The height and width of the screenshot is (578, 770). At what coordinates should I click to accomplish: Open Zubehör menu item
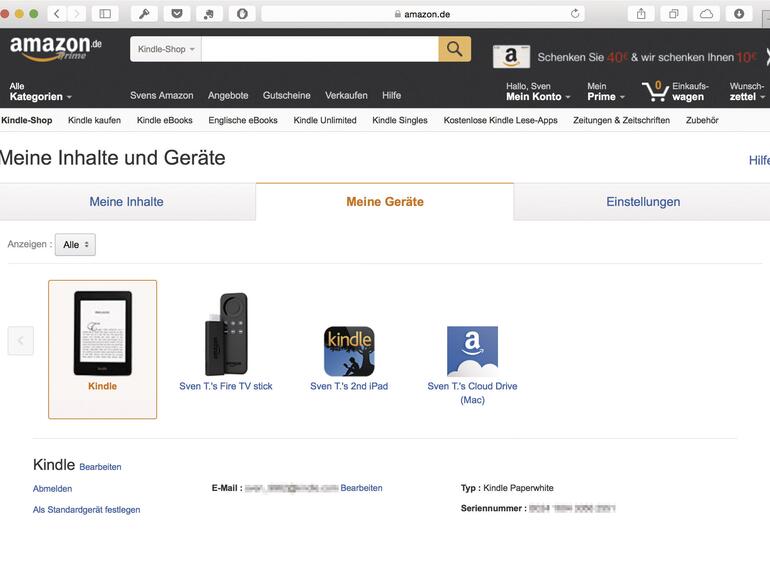[x=702, y=120]
